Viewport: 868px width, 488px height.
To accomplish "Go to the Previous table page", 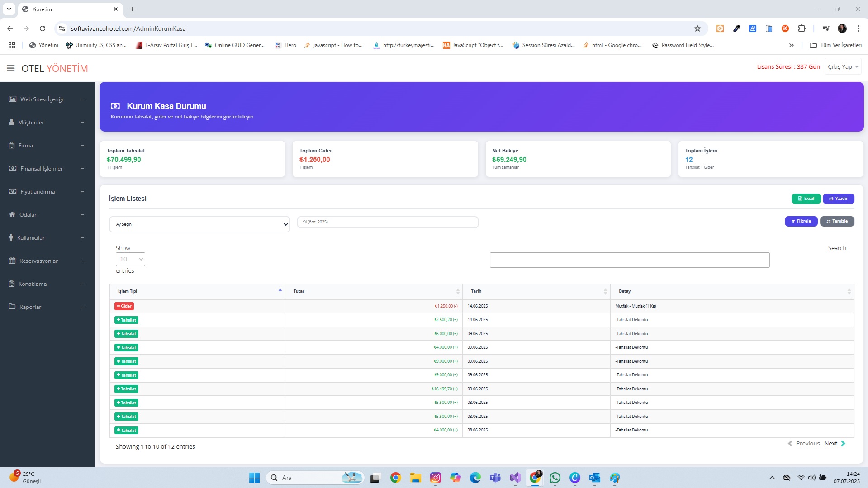I will (804, 443).
